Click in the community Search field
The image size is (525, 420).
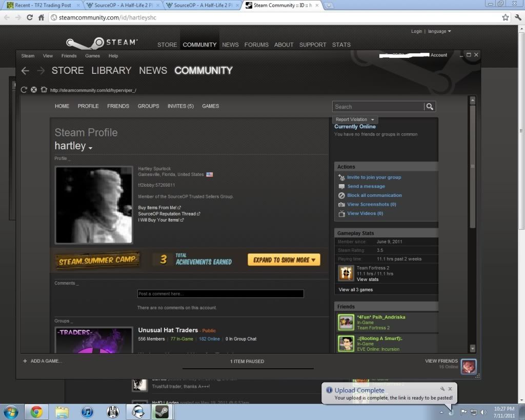[378, 107]
